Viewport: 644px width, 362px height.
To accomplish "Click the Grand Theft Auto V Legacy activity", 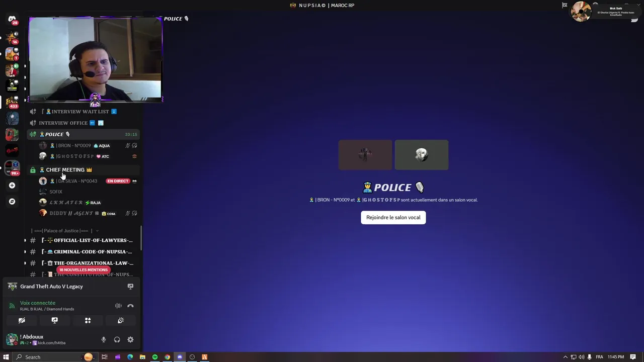I will click(51, 287).
